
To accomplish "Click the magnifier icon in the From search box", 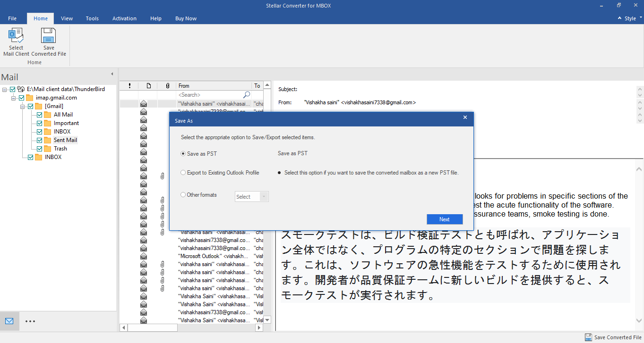I will 247,95.
